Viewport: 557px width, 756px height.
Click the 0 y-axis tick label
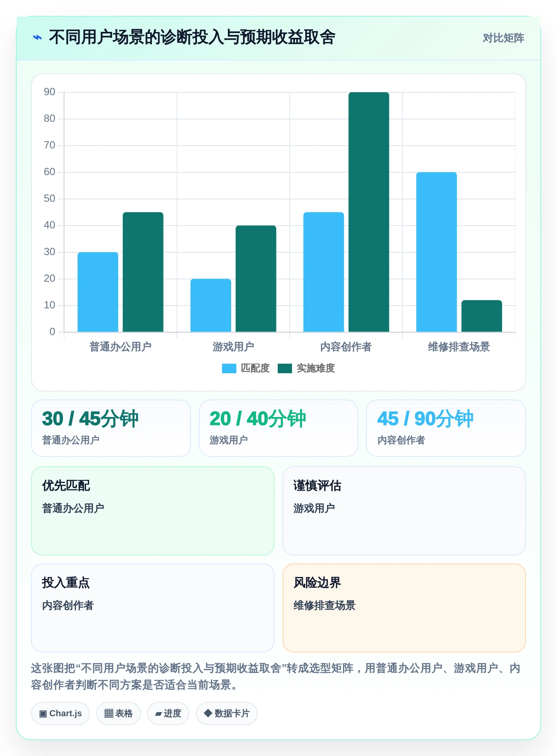pos(53,332)
